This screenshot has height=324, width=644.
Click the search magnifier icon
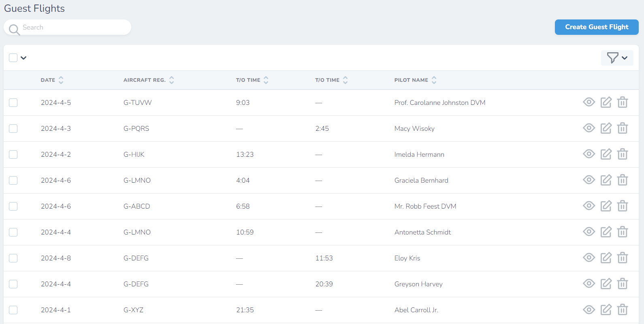click(14, 29)
